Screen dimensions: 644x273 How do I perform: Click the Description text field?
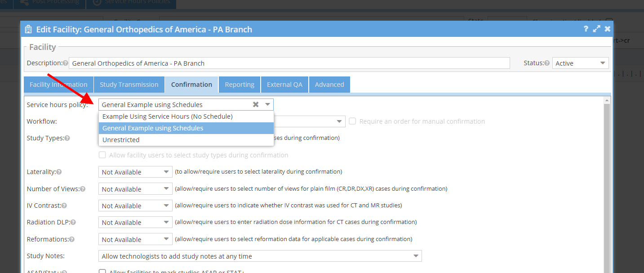tap(290, 63)
